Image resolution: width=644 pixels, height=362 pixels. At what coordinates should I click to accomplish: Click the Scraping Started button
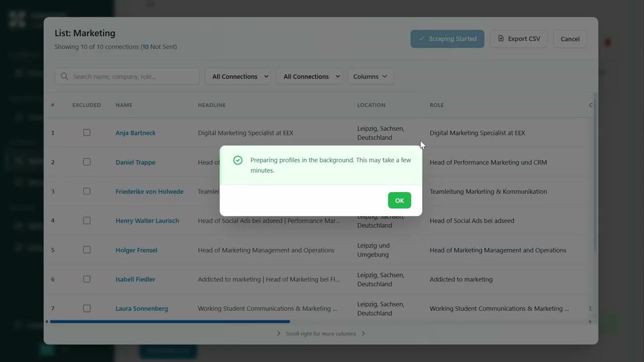click(x=447, y=39)
